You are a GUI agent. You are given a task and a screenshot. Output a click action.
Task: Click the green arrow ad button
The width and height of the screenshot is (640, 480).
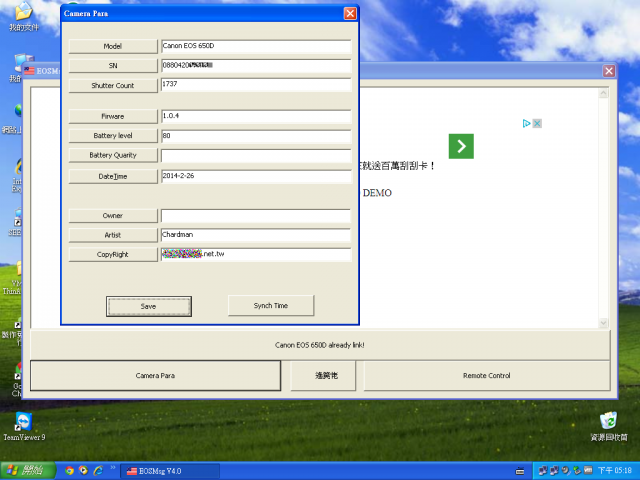click(461, 146)
